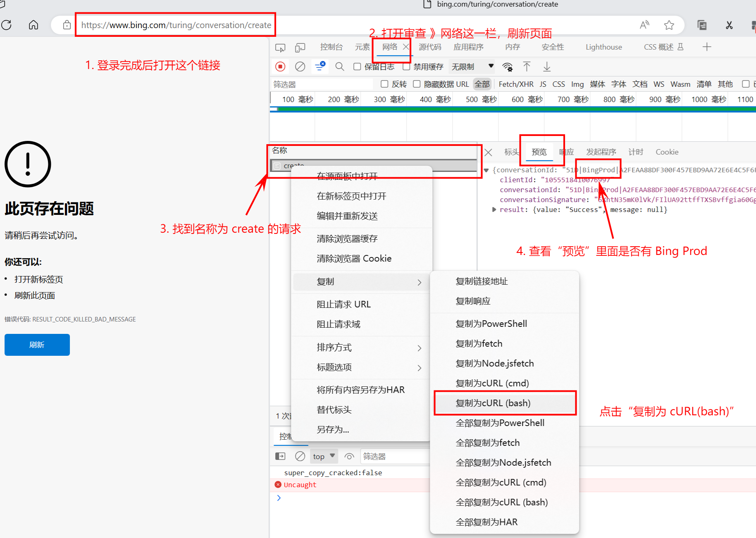
Task: Choose 复制为cURL (bash)
Action: coord(504,403)
